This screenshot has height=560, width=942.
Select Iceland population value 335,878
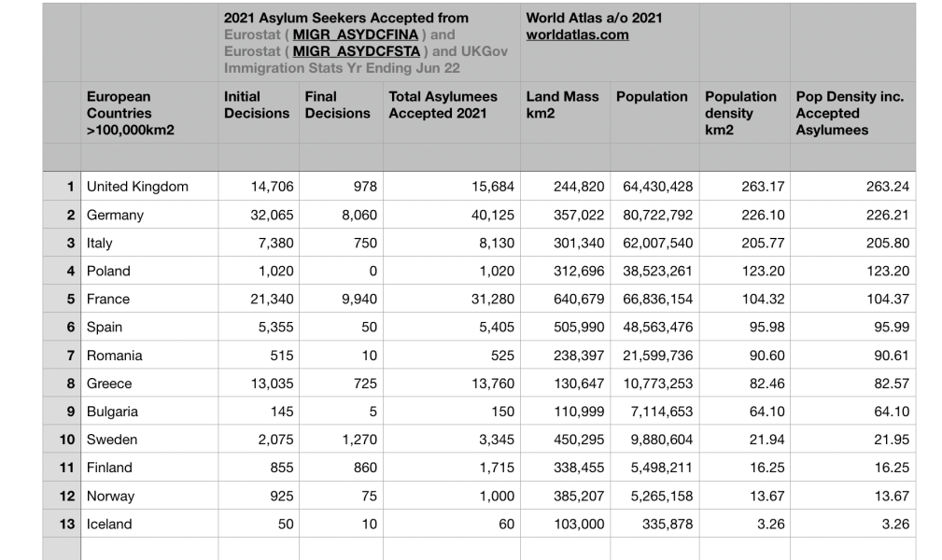pos(654,524)
